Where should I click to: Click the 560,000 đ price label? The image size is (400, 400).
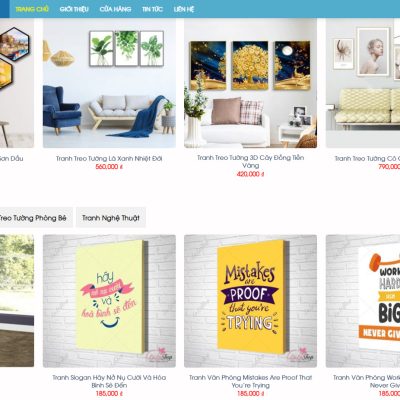109,167
